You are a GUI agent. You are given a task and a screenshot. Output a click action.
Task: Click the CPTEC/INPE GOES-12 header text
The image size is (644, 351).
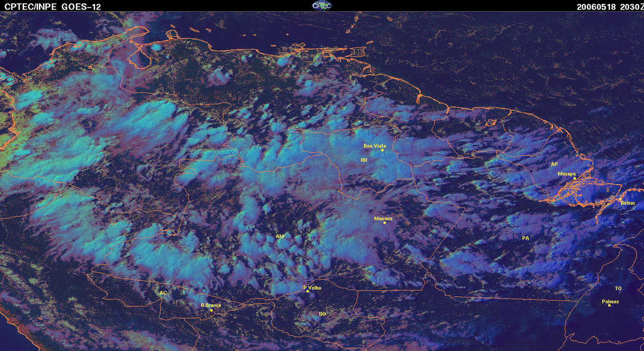tap(53, 6)
